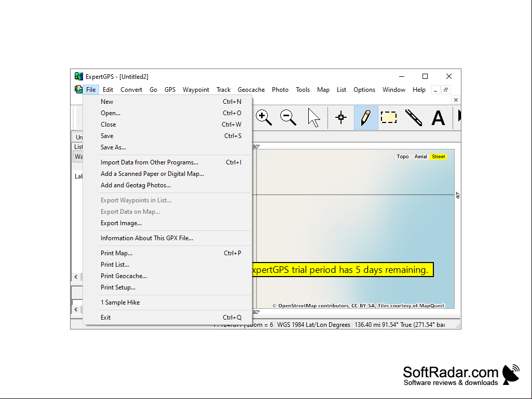Choose the measure line tool

click(414, 118)
